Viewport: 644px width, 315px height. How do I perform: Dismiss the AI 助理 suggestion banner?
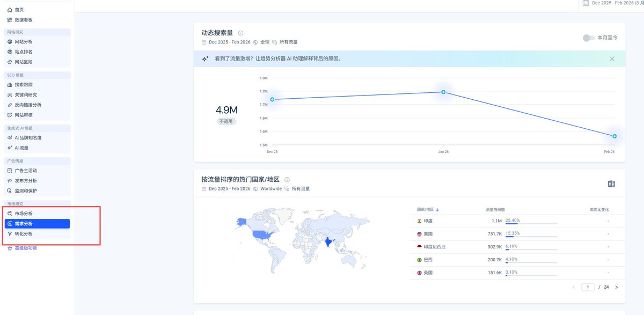[612, 58]
